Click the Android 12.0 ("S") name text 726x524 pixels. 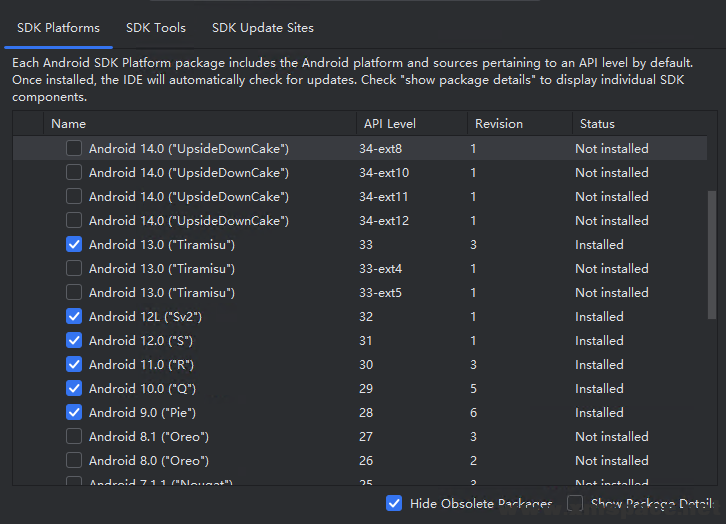(x=141, y=341)
